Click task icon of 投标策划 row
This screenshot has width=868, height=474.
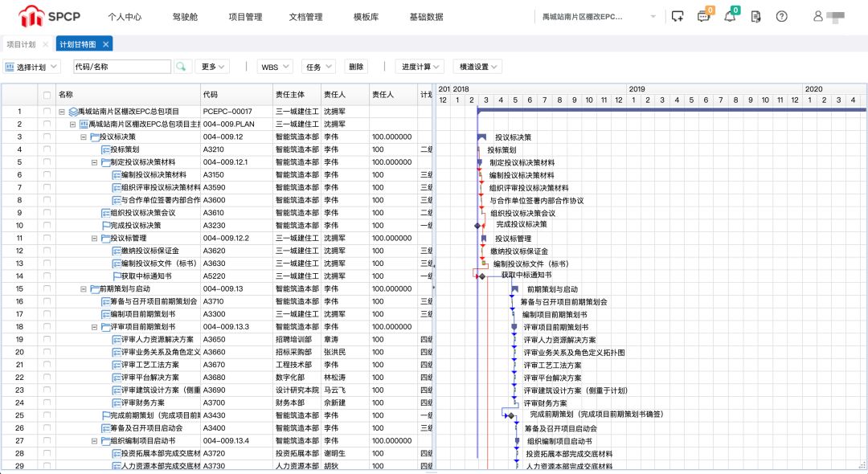pyautogui.click(x=106, y=150)
